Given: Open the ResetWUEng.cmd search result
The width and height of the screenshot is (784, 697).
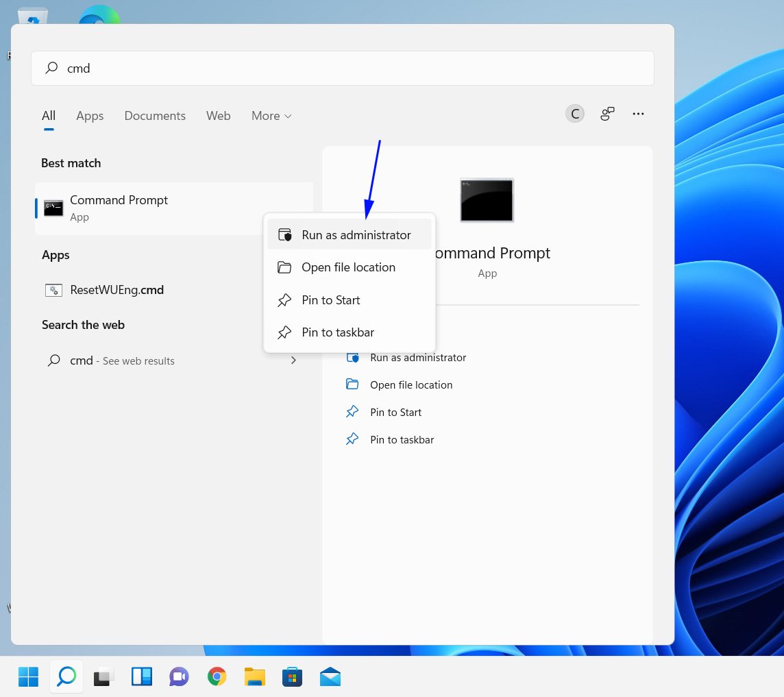Looking at the screenshot, I should pyautogui.click(x=117, y=289).
